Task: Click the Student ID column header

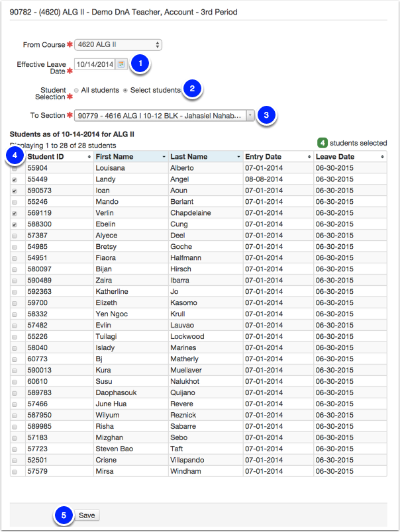Action: click(60, 157)
